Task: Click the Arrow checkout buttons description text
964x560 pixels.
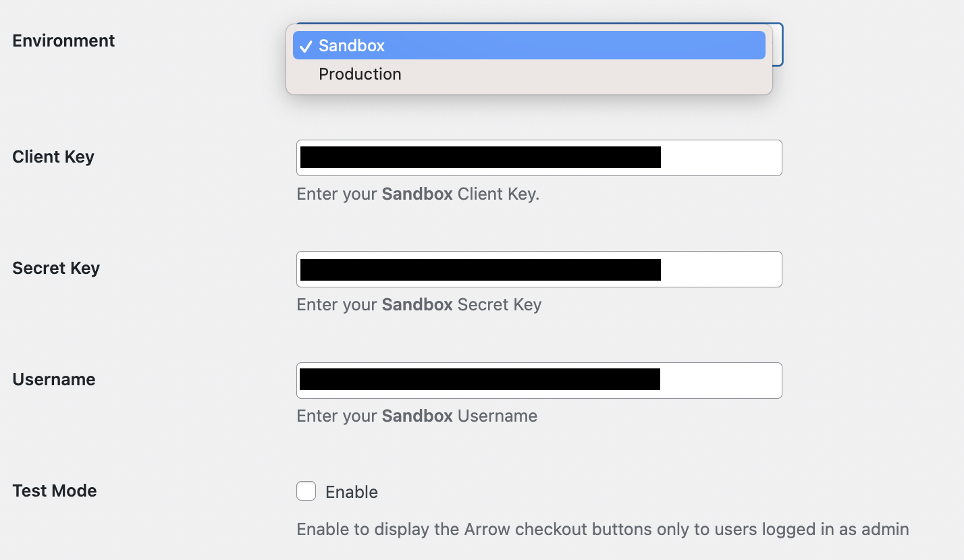Action: click(x=602, y=529)
